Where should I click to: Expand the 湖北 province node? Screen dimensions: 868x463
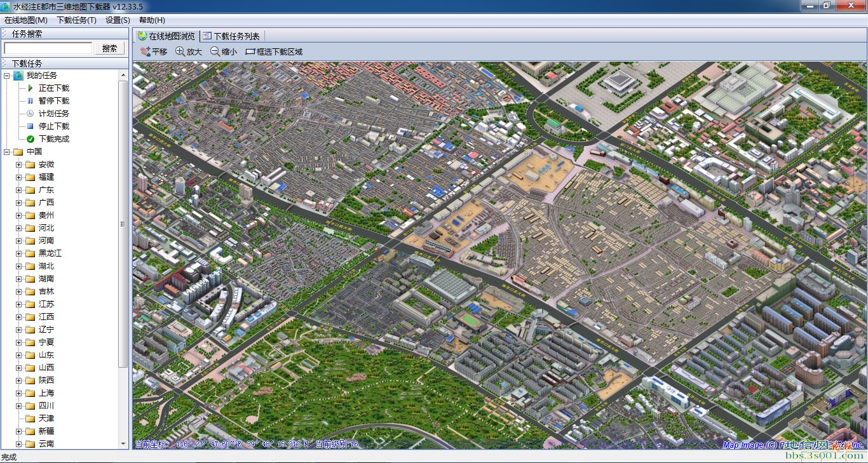[x=19, y=266]
